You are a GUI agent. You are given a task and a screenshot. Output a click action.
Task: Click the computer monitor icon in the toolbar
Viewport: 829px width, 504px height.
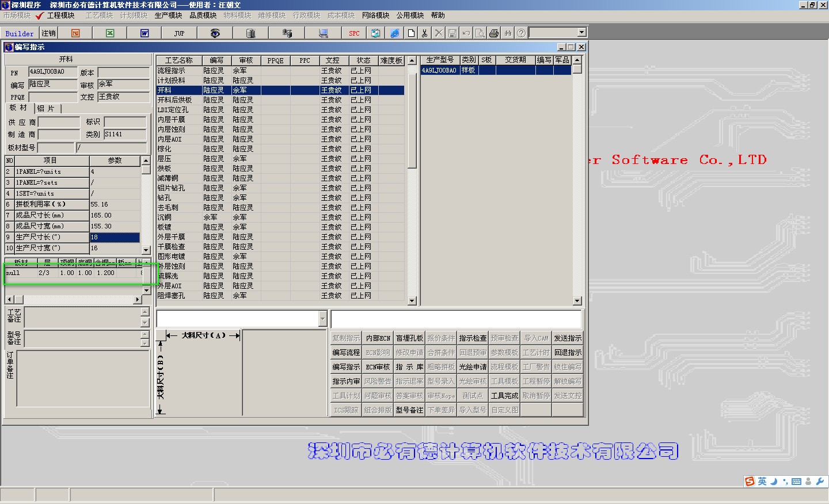tap(323, 33)
